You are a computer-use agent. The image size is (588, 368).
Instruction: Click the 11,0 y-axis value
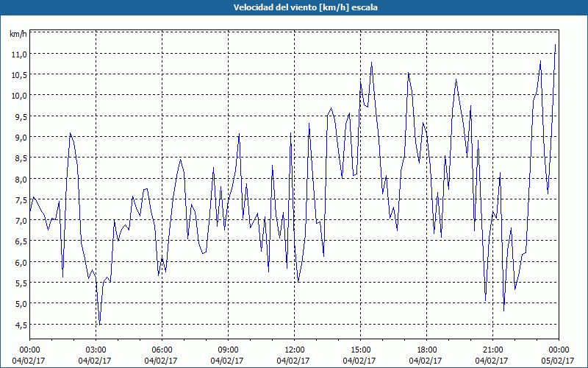20,54
